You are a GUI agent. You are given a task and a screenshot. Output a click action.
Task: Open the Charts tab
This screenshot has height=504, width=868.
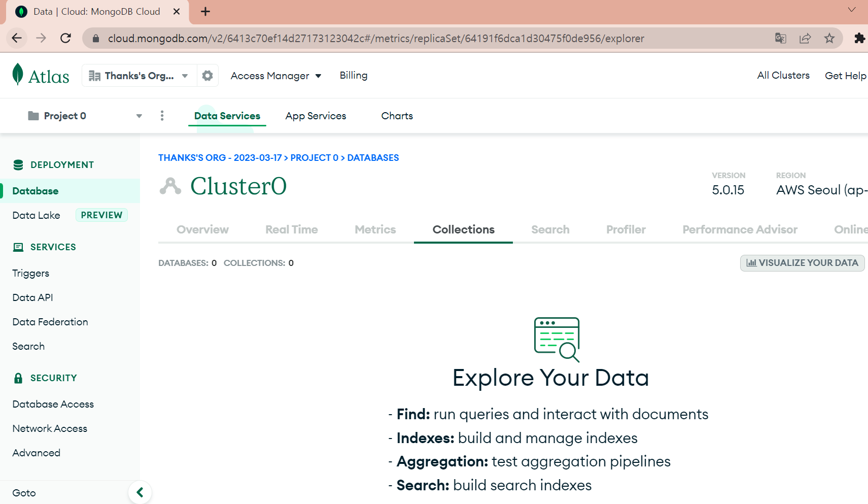pyautogui.click(x=397, y=116)
